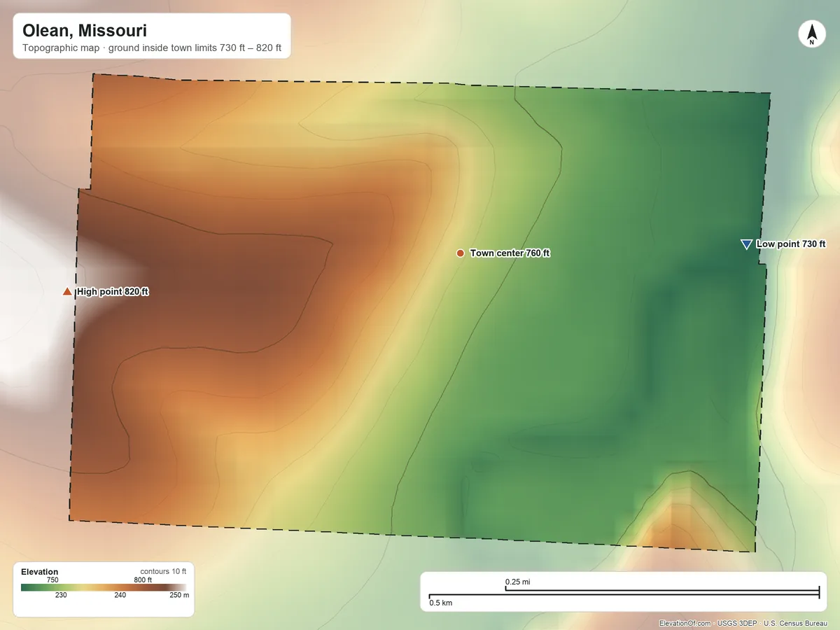Click the Town center red dot marker
Viewport: 840px width, 630px height.
click(x=460, y=253)
